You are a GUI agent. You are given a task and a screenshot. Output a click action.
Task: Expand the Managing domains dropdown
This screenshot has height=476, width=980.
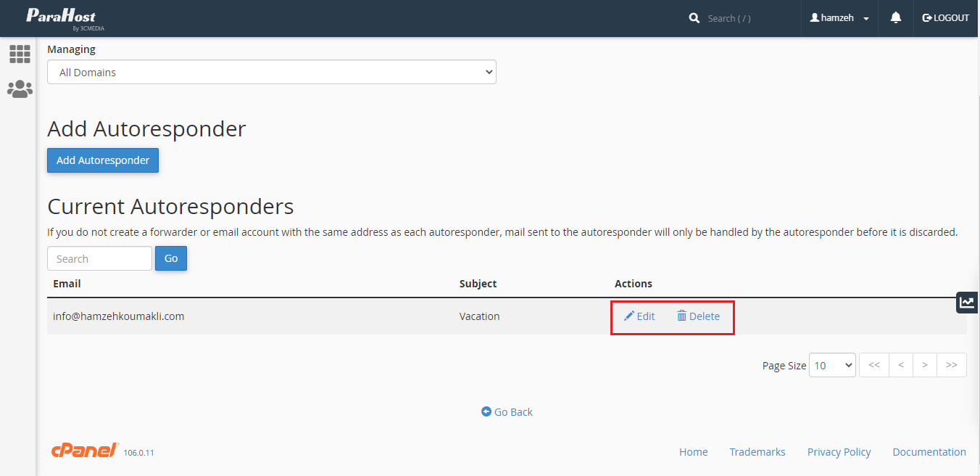pyautogui.click(x=272, y=72)
